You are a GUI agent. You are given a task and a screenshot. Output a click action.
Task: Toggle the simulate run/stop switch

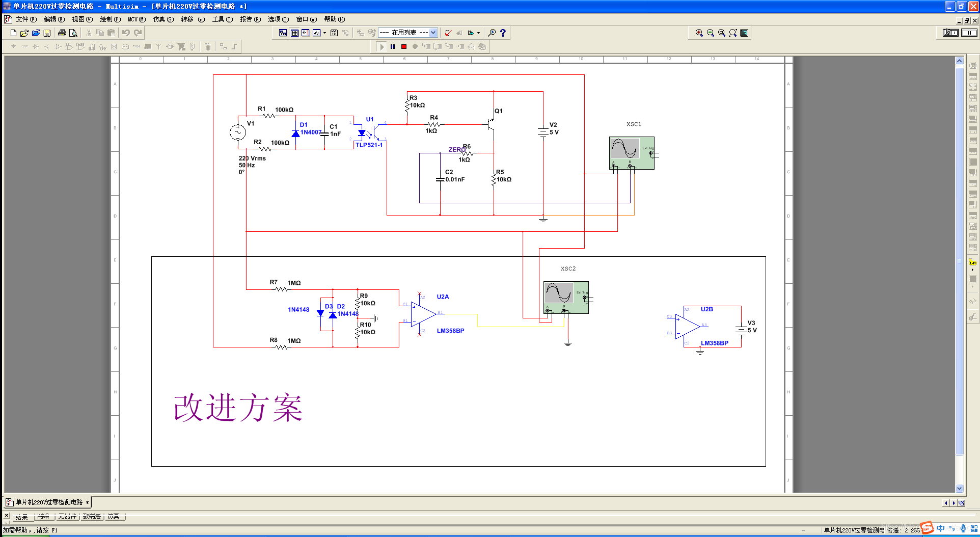tap(950, 33)
